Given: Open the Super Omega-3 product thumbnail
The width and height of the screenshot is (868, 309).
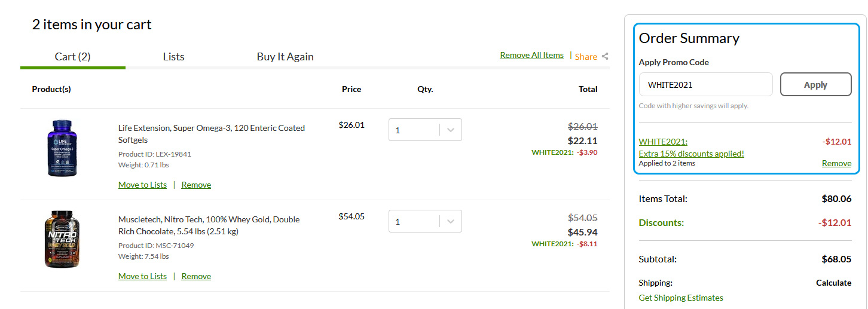Looking at the screenshot, I should (x=63, y=148).
